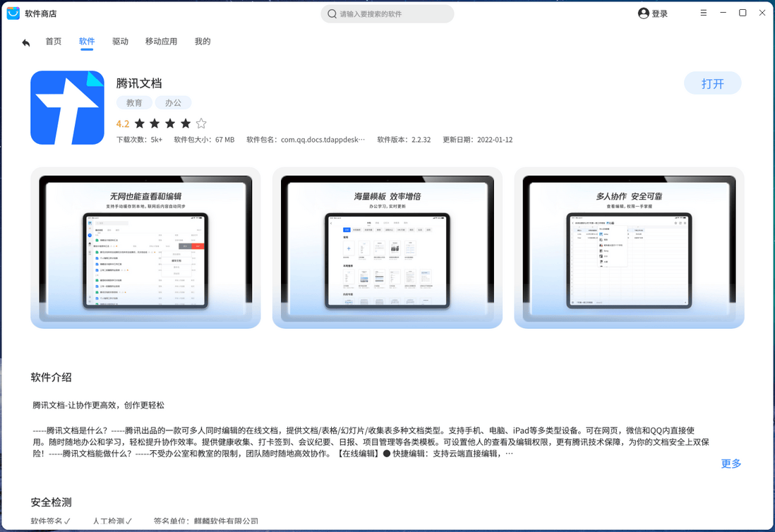Click the 教育 category tag
This screenshot has height=532, width=775.
(x=134, y=102)
